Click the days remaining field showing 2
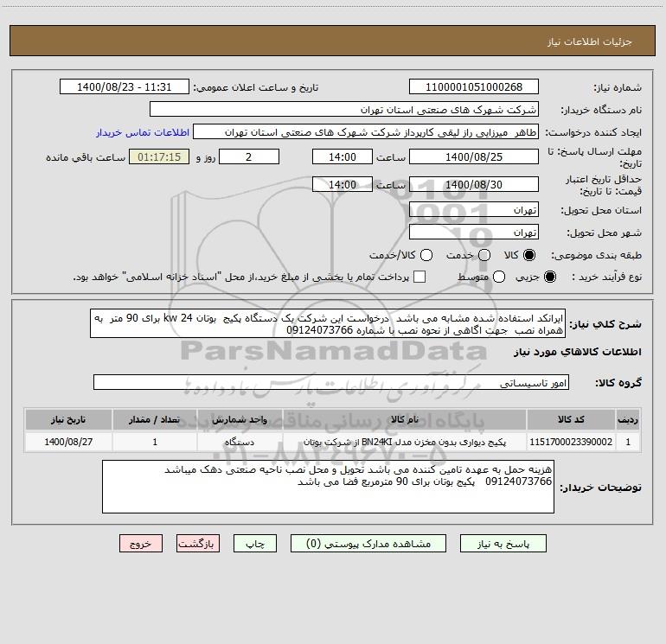Screen dimensions: 666x644 [249, 156]
